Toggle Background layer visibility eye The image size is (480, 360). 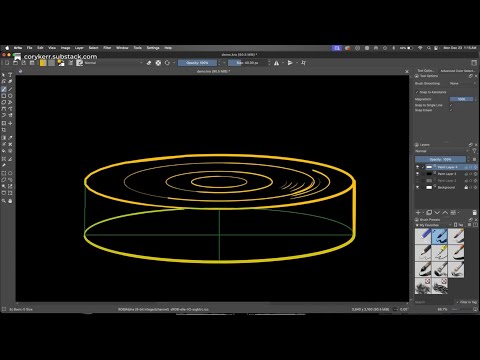pos(417,187)
